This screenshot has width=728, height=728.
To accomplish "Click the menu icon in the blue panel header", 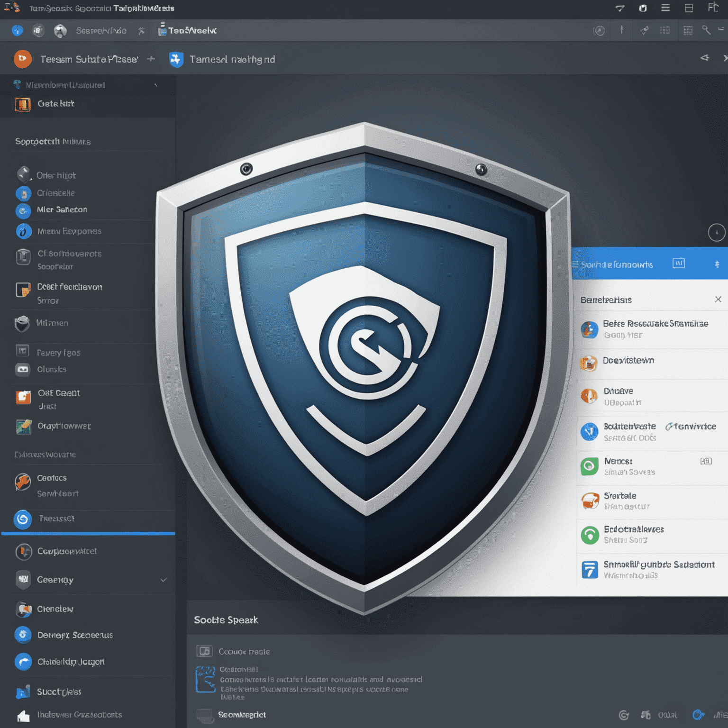I will tap(575, 264).
